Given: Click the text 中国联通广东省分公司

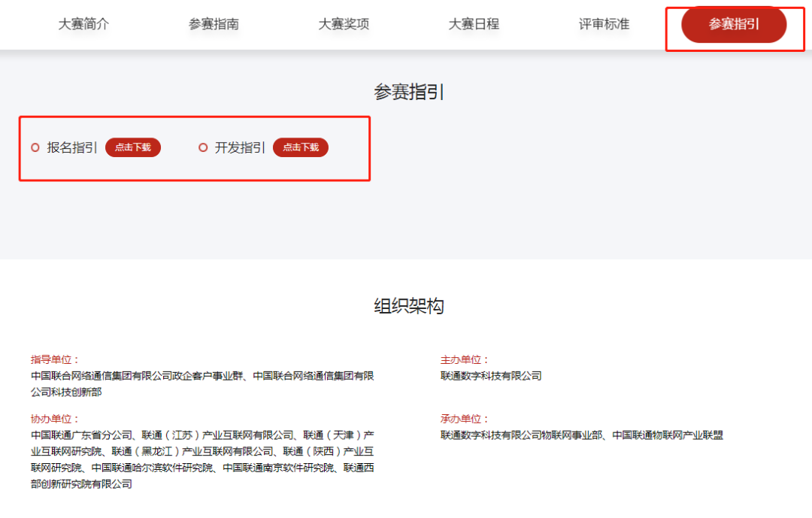Looking at the screenshot, I should (81, 435).
